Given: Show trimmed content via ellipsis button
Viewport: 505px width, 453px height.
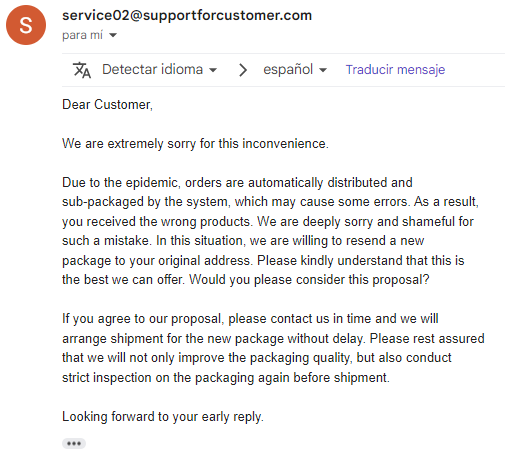Looking at the screenshot, I should 74,443.
